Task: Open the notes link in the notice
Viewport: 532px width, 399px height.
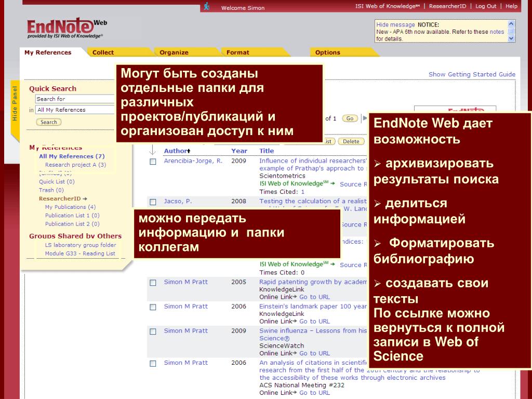Action: [x=497, y=32]
